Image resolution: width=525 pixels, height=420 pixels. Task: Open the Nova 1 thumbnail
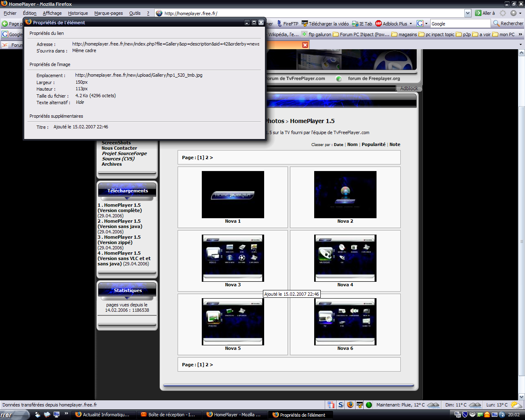click(x=233, y=194)
